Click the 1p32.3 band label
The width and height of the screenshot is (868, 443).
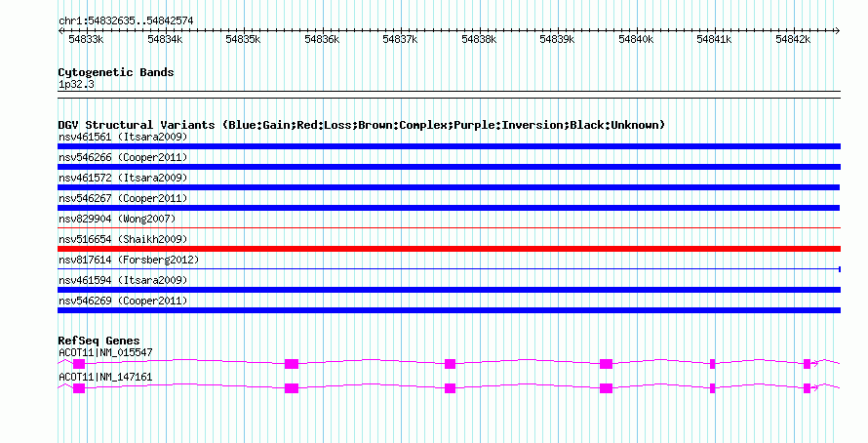[x=76, y=84]
